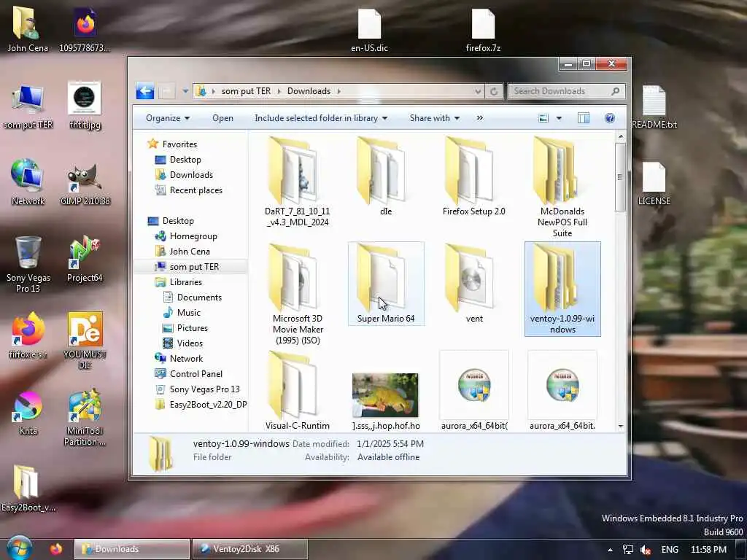Image resolution: width=747 pixels, height=560 pixels.
Task: Click Open in the Explorer toolbar
Action: [222, 118]
